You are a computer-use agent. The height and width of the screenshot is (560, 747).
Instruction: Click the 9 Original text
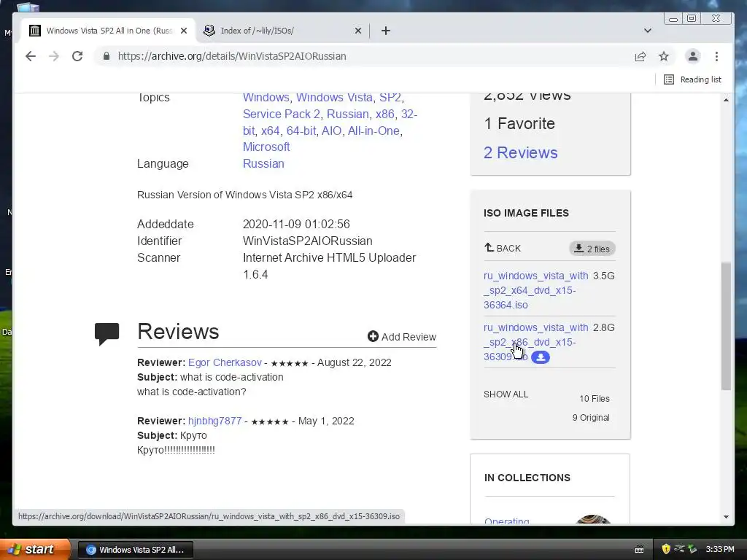(x=591, y=418)
